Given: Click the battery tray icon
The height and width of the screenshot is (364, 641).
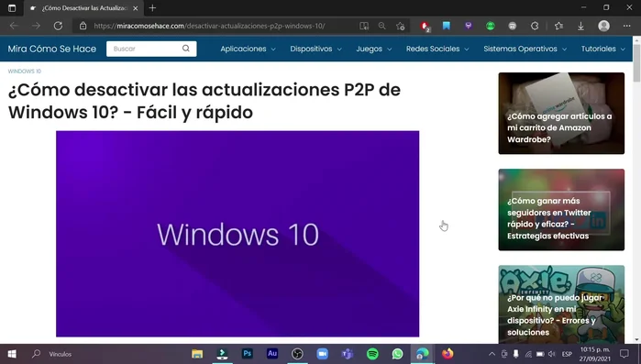Looking at the screenshot, I should 540,354.
